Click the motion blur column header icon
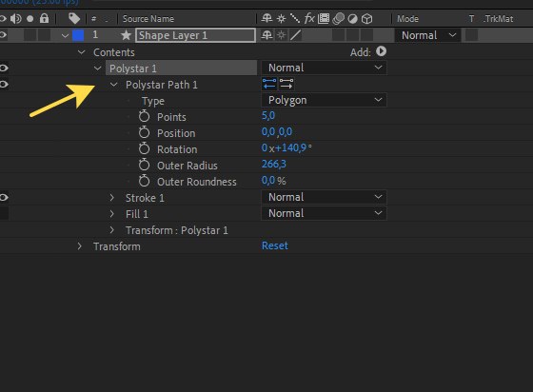The width and height of the screenshot is (533, 392). pos(338,19)
